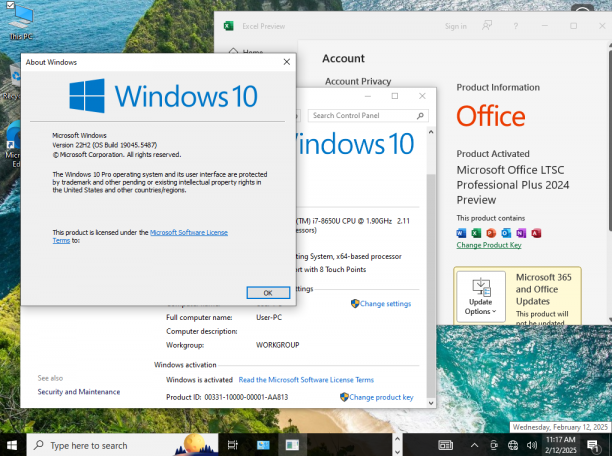
Task: Click the Control Panel scrollbar down arrow
Action: [431, 403]
